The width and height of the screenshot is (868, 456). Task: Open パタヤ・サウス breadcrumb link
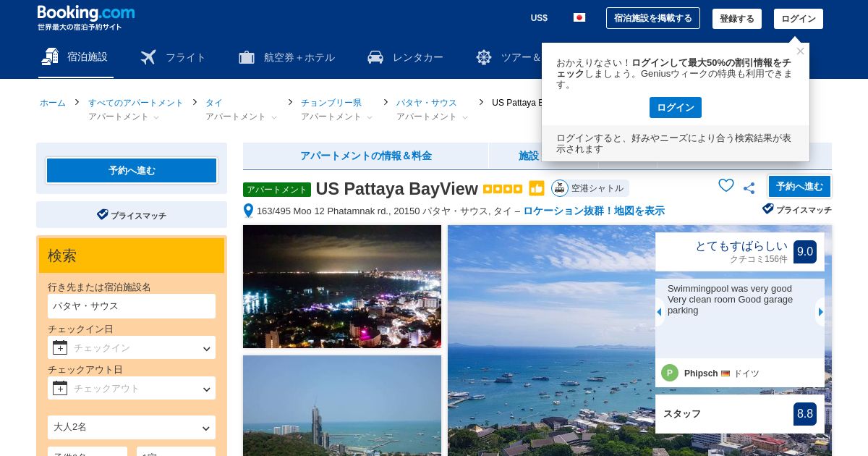click(x=427, y=103)
